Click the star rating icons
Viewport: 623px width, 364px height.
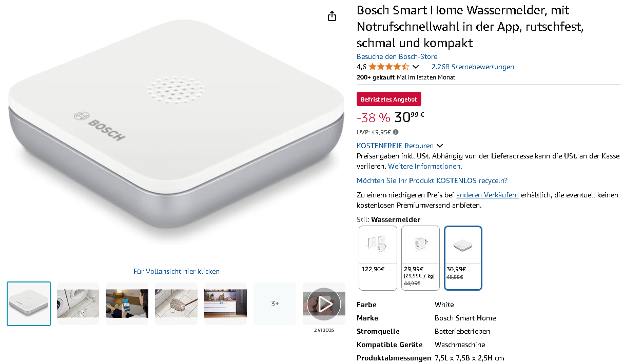coord(388,67)
